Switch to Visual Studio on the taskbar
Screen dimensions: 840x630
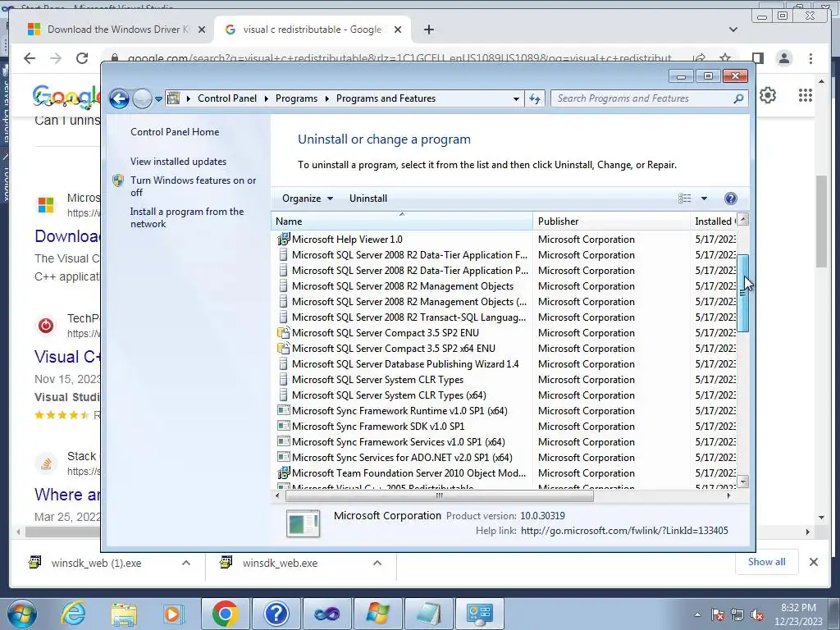click(x=326, y=614)
